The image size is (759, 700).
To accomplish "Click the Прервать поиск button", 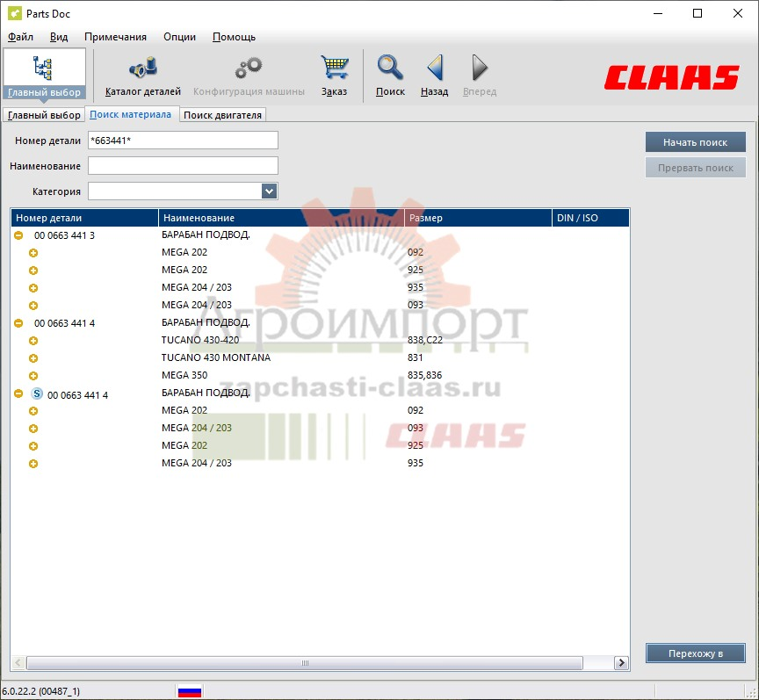I will [695, 168].
